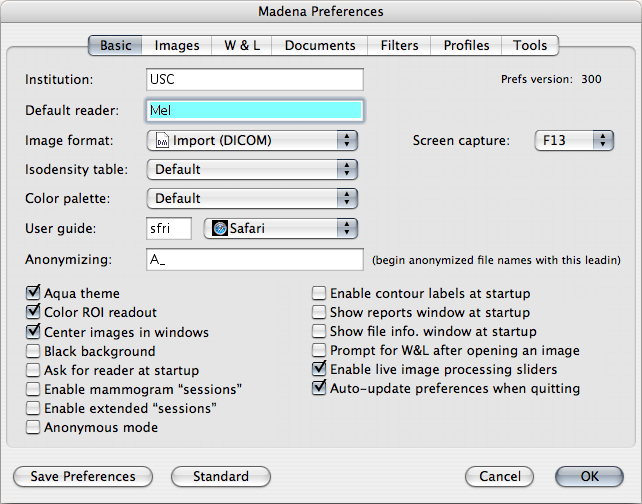Enable contour labels at startup

click(x=319, y=294)
